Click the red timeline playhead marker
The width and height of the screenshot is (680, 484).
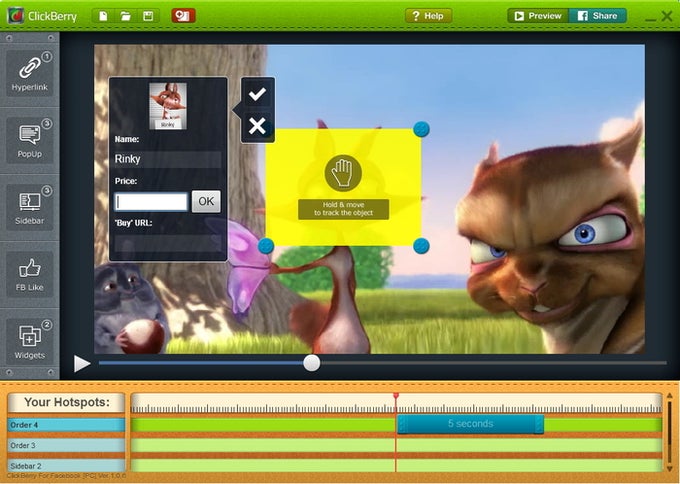pyautogui.click(x=396, y=396)
